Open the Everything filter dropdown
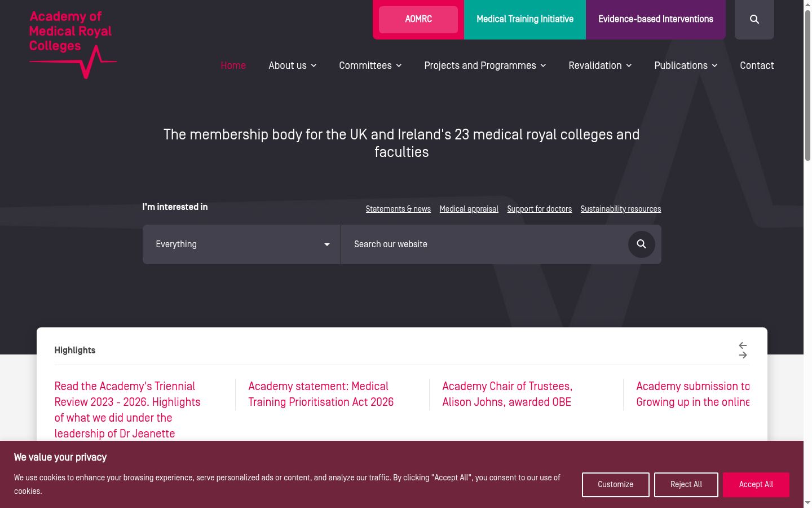 click(241, 244)
